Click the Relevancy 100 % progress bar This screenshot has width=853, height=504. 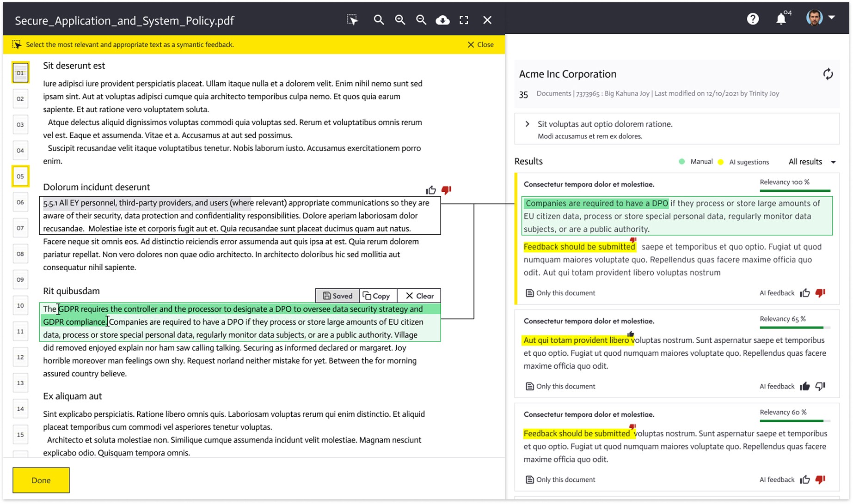[795, 190]
